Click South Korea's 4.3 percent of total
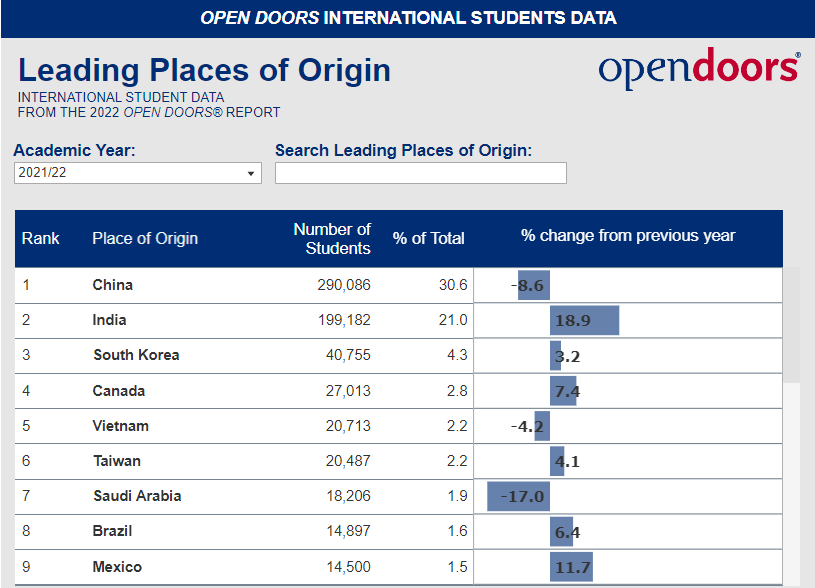 click(457, 355)
